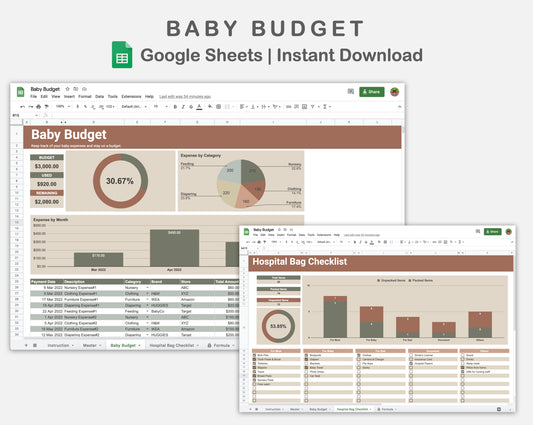Toggle the Camera & Charger checkbox
The width and height of the screenshot is (533, 425).
click(359, 359)
